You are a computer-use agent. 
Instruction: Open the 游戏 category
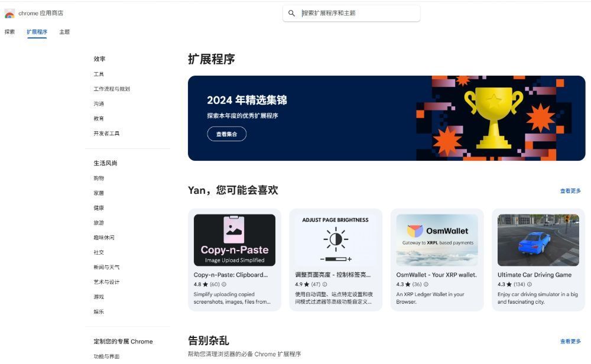click(99, 297)
